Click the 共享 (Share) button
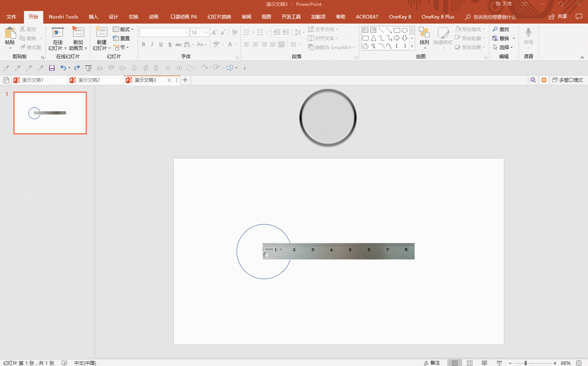Screen dimensions: 588x366 pyautogui.click(x=558, y=17)
